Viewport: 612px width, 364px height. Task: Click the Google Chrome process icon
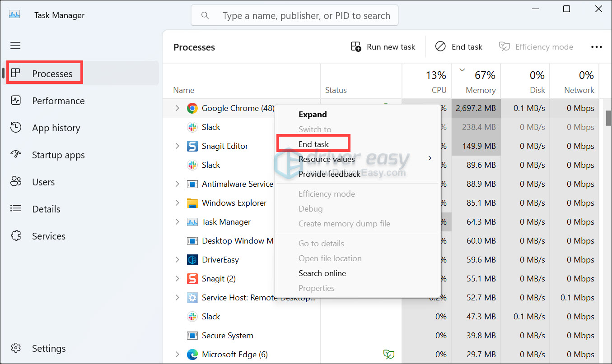tap(192, 108)
